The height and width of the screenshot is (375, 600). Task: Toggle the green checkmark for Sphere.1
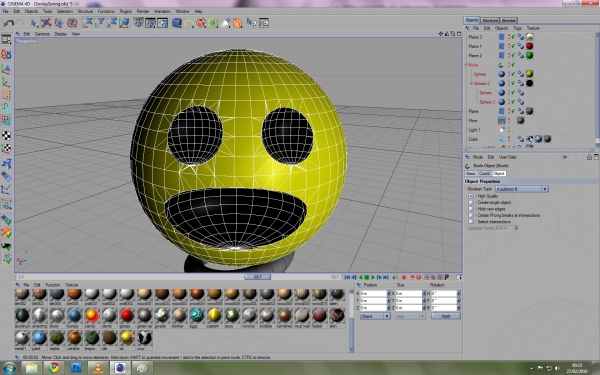click(x=513, y=102)
